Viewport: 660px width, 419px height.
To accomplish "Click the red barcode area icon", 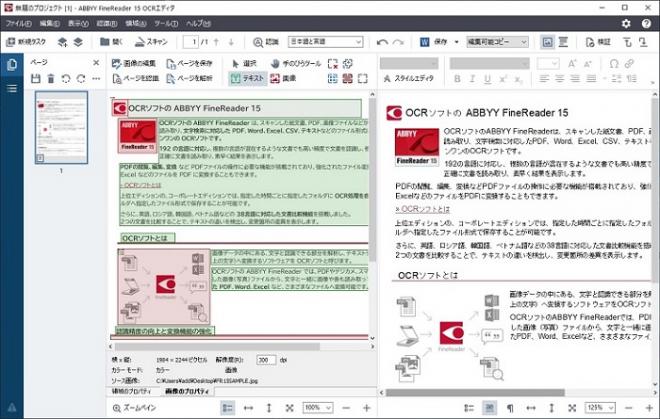I will point(348,78).
